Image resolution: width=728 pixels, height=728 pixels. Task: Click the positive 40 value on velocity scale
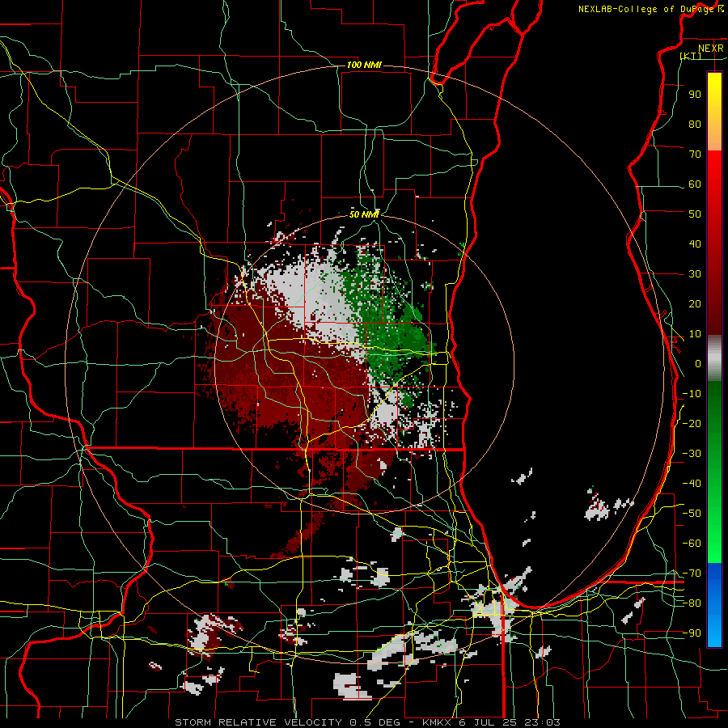(695, 244)
